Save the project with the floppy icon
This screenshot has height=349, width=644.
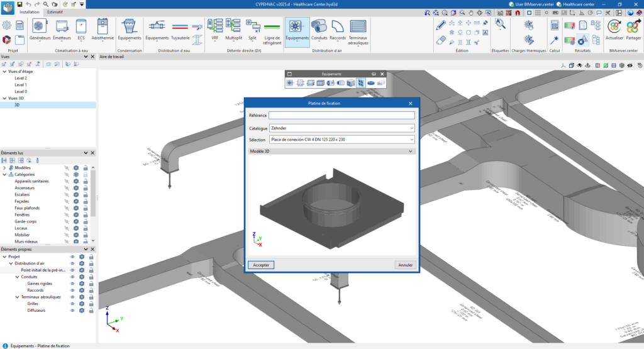(x=19, y=4)
